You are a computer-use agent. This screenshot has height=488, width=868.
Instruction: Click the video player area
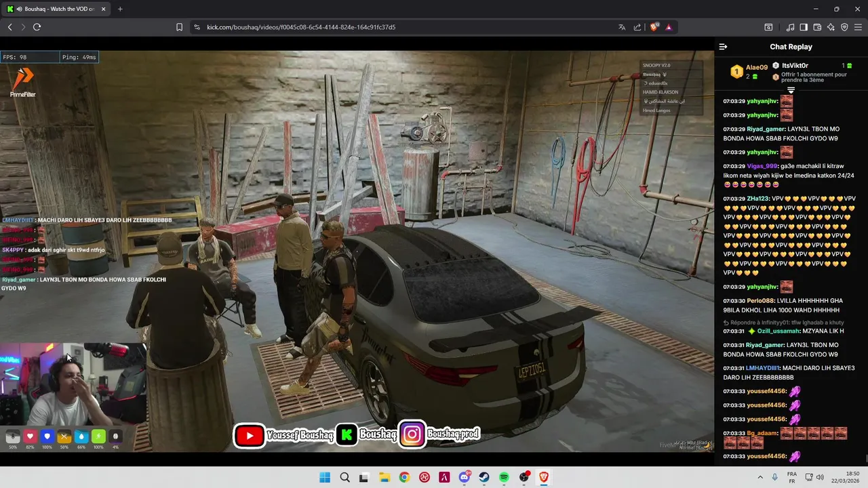[357, 251]
